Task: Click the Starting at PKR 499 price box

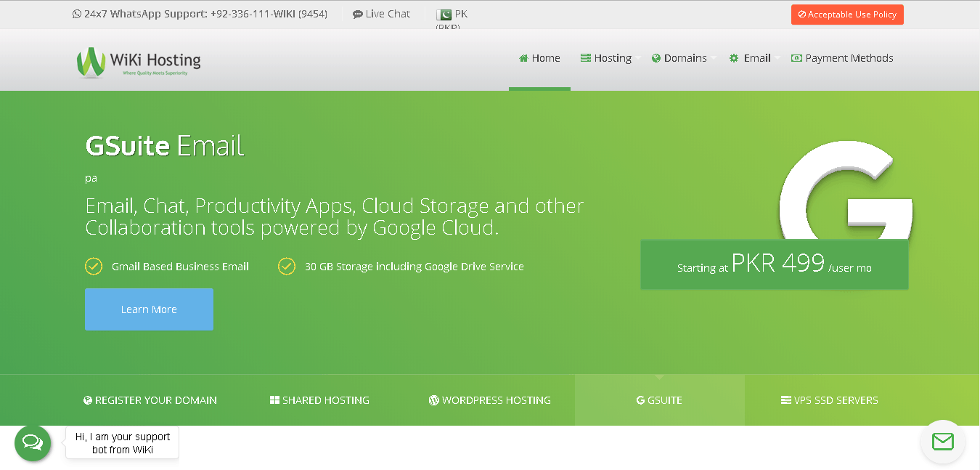Action: (775, 264)
